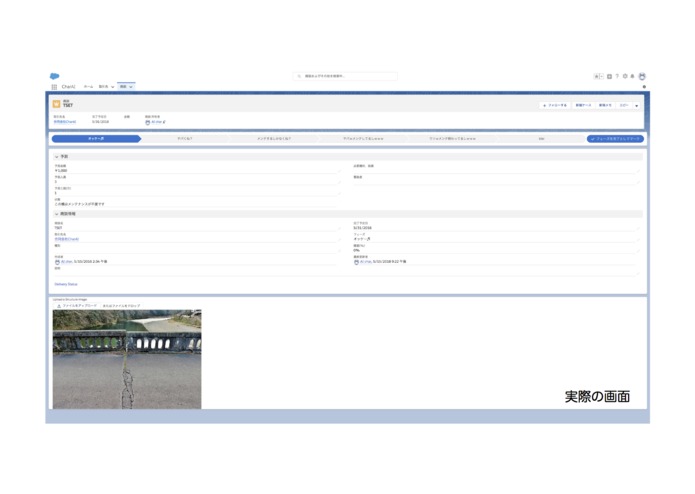The image size is (695, 494).
Task: Open the last-modified-by user link
Action: [x=366, y=262]
